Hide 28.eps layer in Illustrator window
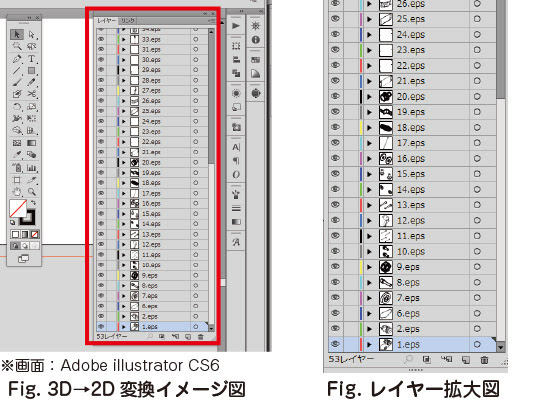This screenshot has width=554, height=401. 101,80
